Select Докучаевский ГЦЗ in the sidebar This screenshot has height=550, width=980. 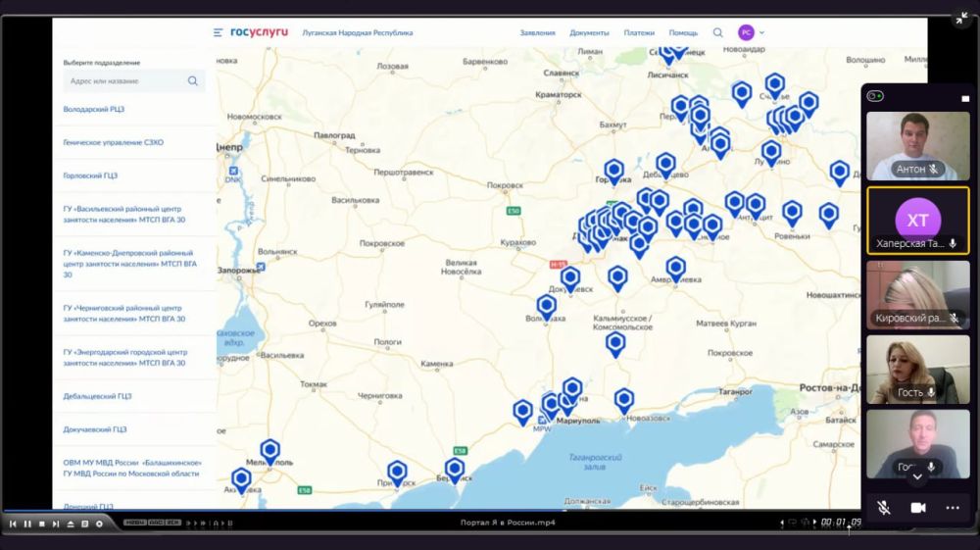[96, 429]
